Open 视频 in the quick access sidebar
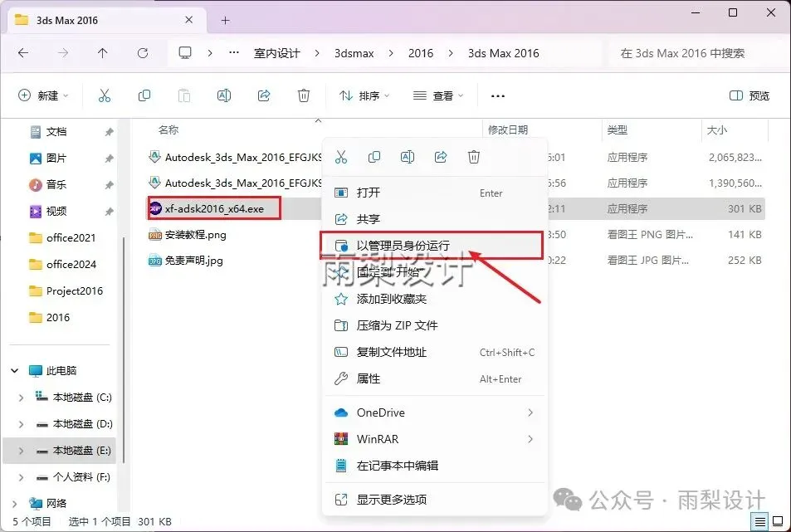Screen dimensions: 791x532 pos(56,212)
